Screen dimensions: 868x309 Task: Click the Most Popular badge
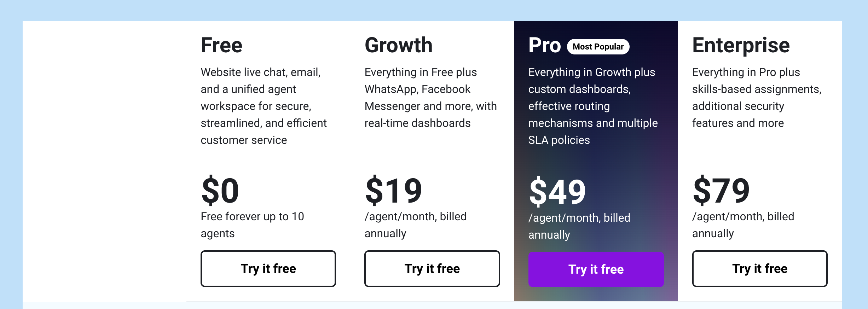598,47
